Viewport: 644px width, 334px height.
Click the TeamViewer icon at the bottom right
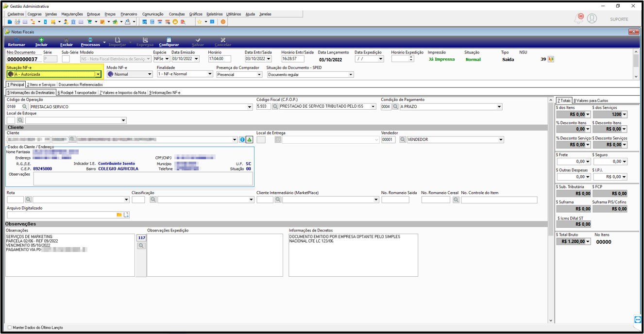coord(638,319)
